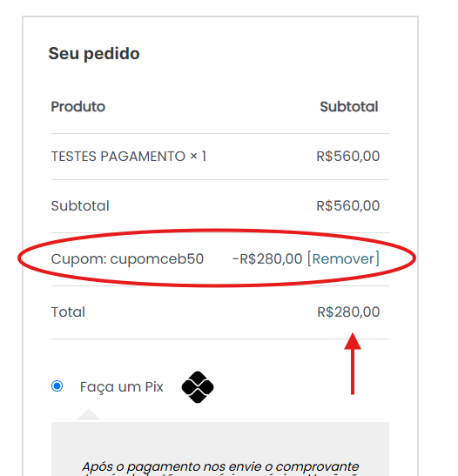Viewport: 458px width, 476px height.
Task: Click the Pix diamond logo icon
Action: (198, 387)
